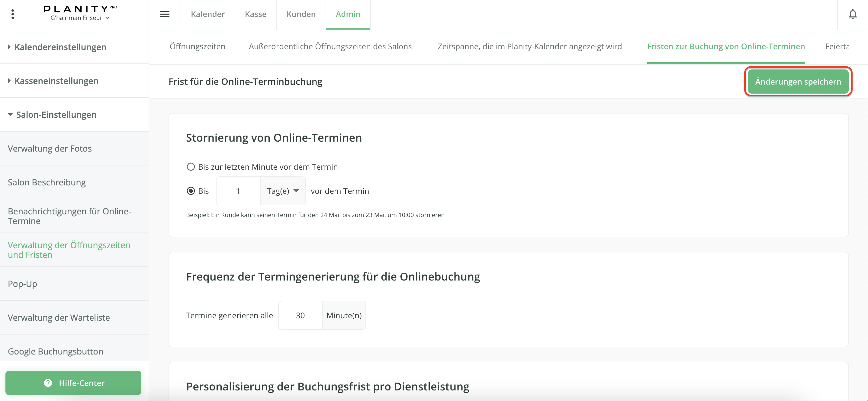Switch to the Kalender tab
This screenshot has height=401, width=868.
207,14
